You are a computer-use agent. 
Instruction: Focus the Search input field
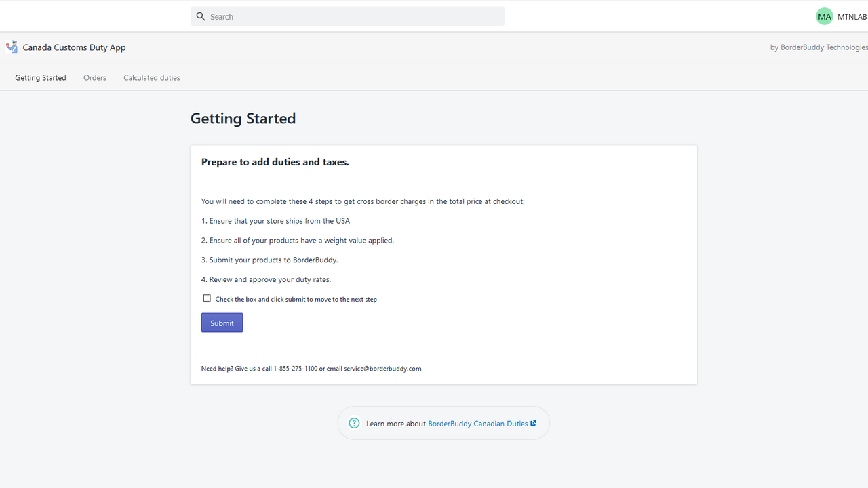tap(353, 16)
